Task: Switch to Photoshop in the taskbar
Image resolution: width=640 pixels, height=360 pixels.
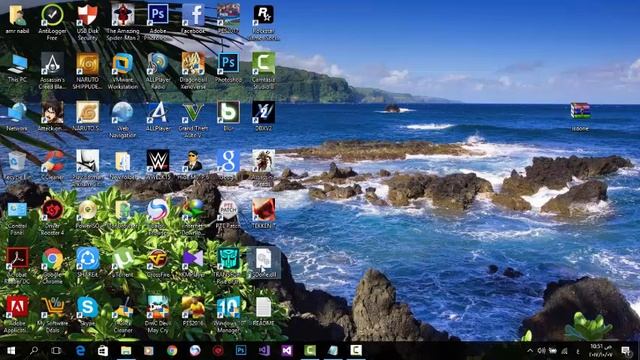Action: click(241, 351)
